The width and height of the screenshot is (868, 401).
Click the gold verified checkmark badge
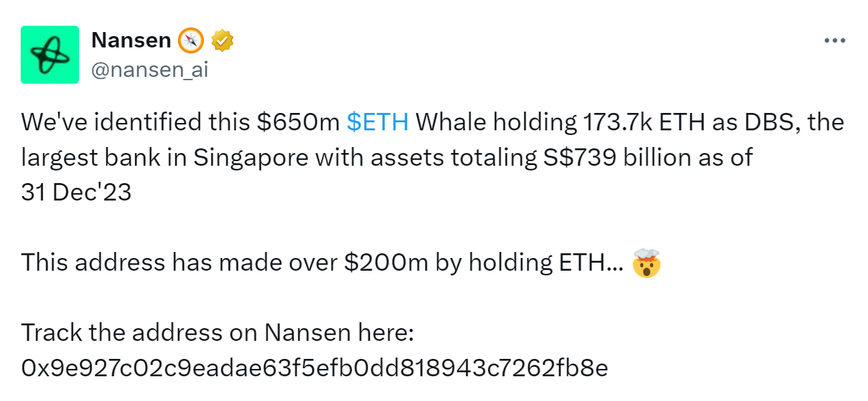[222, 41]
